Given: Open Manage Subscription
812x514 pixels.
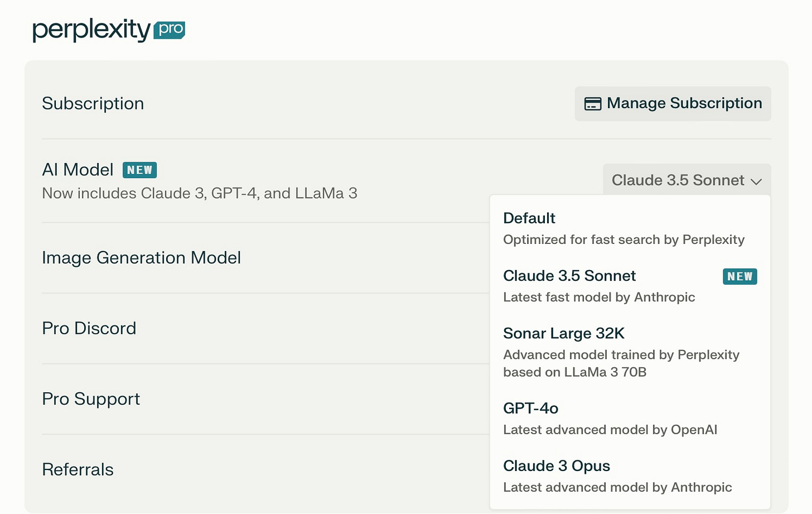Looking at the screenshot, I should tap(673, 104).
